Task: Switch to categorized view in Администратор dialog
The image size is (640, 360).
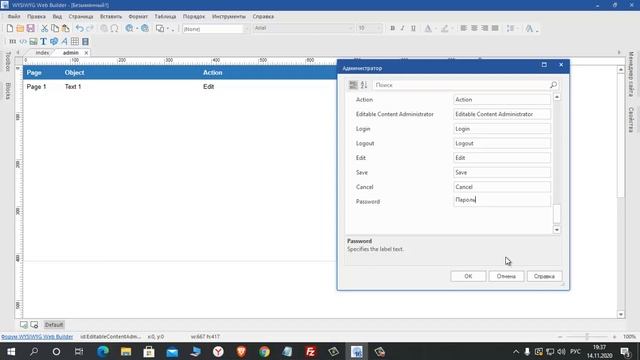Action: coord(353,85)
